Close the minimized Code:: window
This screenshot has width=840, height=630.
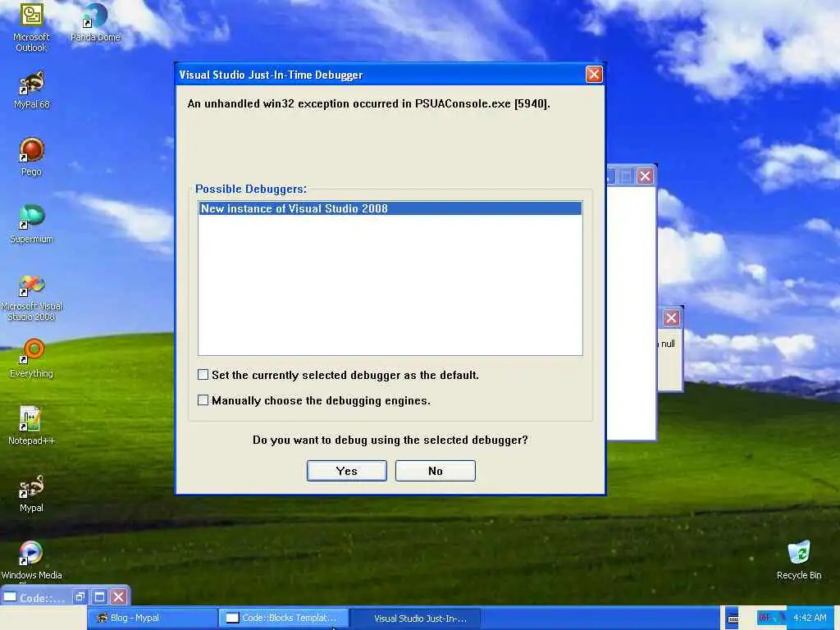[x=119, y=596]
